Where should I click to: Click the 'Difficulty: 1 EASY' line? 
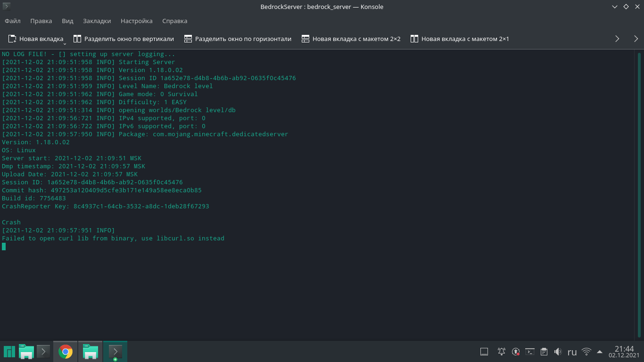pos(94,102)
